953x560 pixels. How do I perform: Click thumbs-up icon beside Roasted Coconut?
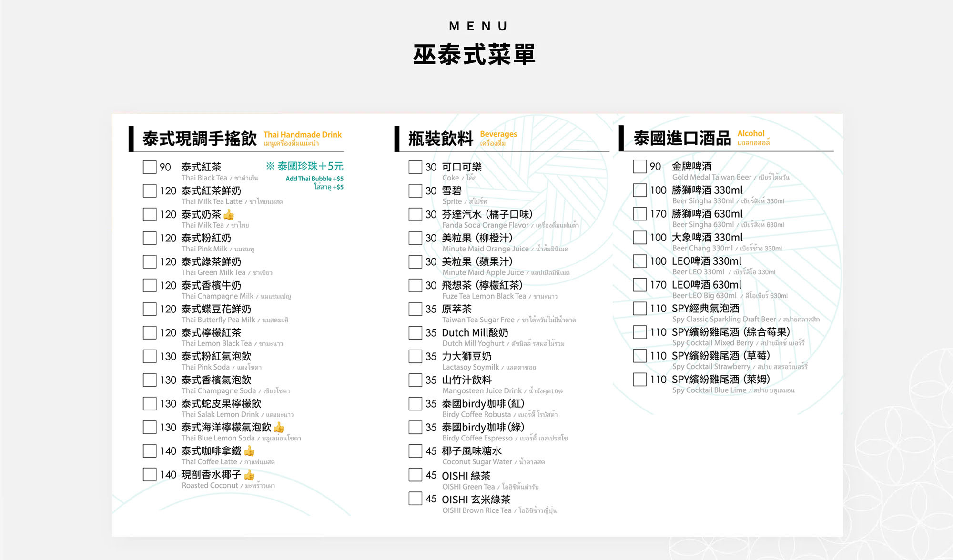[249, 474]
